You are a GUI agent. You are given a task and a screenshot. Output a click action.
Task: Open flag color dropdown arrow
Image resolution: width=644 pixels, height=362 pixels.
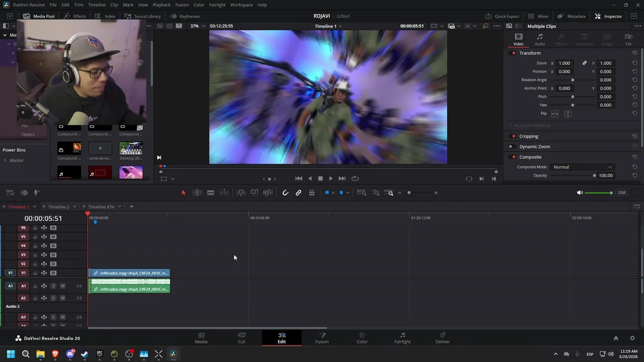coord(333,193)
